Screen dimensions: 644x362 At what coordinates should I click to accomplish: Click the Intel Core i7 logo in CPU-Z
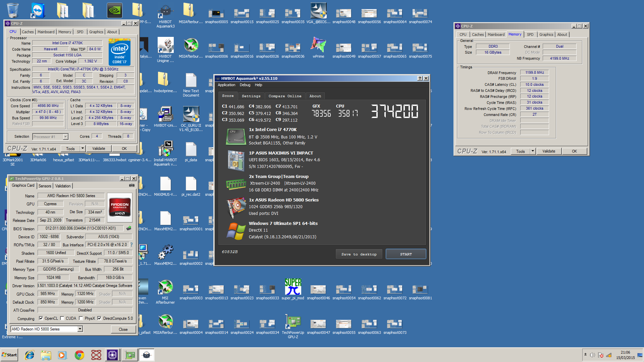point(119,52)
